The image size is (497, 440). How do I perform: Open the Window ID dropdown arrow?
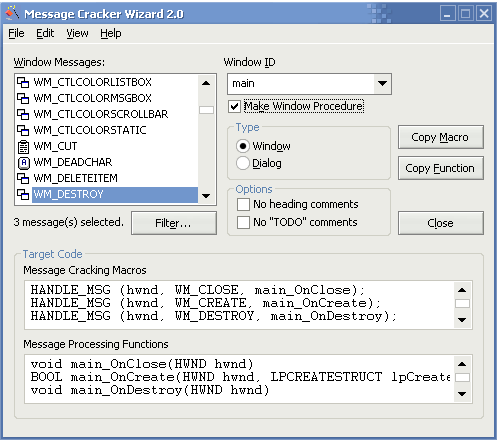tap(382, 84)
